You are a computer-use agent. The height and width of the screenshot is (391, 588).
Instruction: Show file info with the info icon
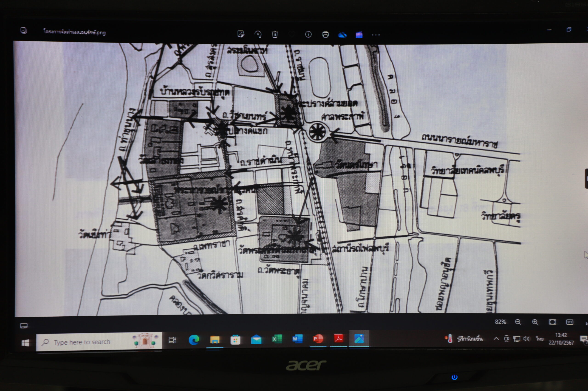[x=308, y=34]
